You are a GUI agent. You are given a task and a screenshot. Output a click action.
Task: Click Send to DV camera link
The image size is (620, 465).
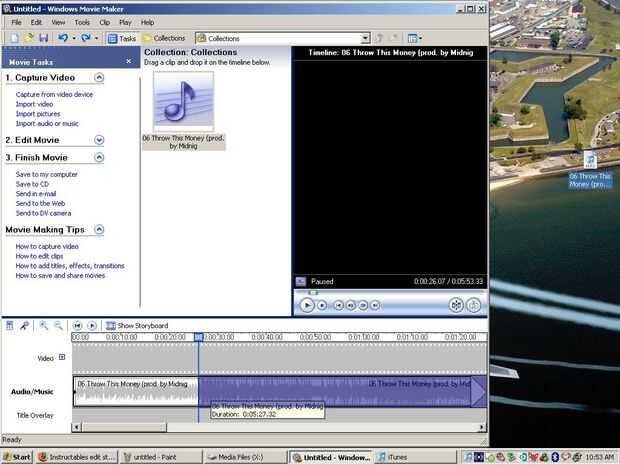pos(43,213)
